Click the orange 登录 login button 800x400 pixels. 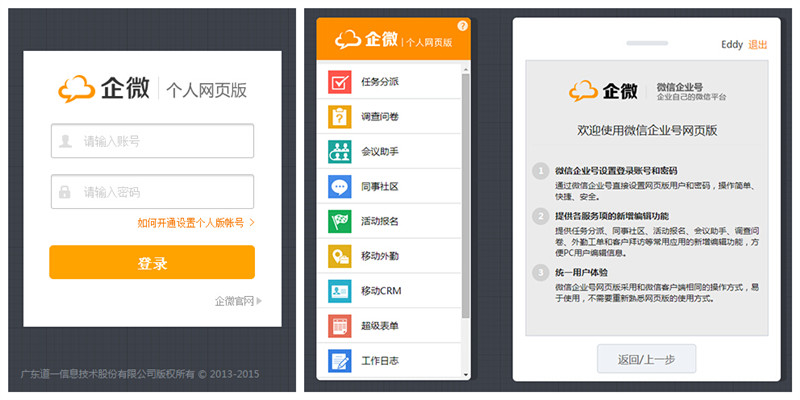click(x=152, y=262)
